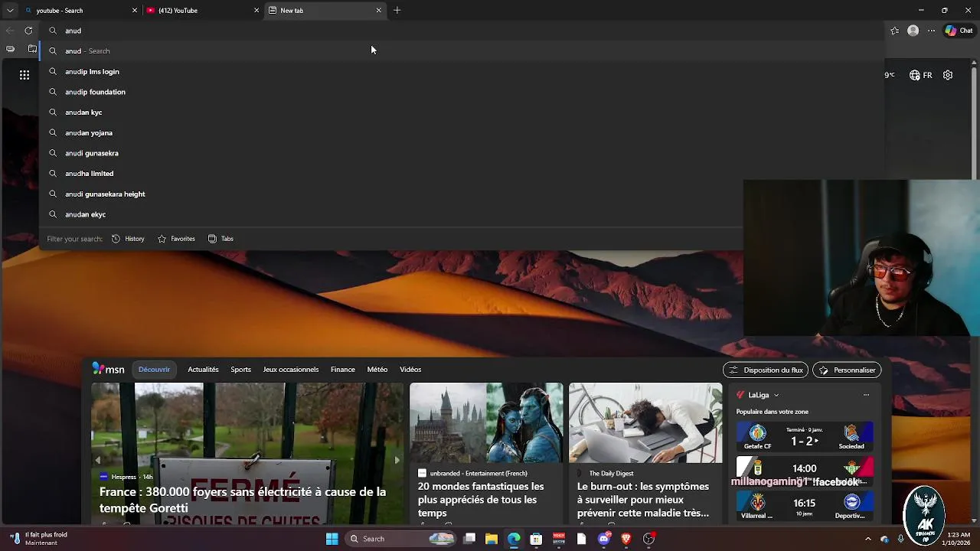980x551 pixels.
Task: Choose the 'anudip lms login' suggestion
Action: pos(462,71)
